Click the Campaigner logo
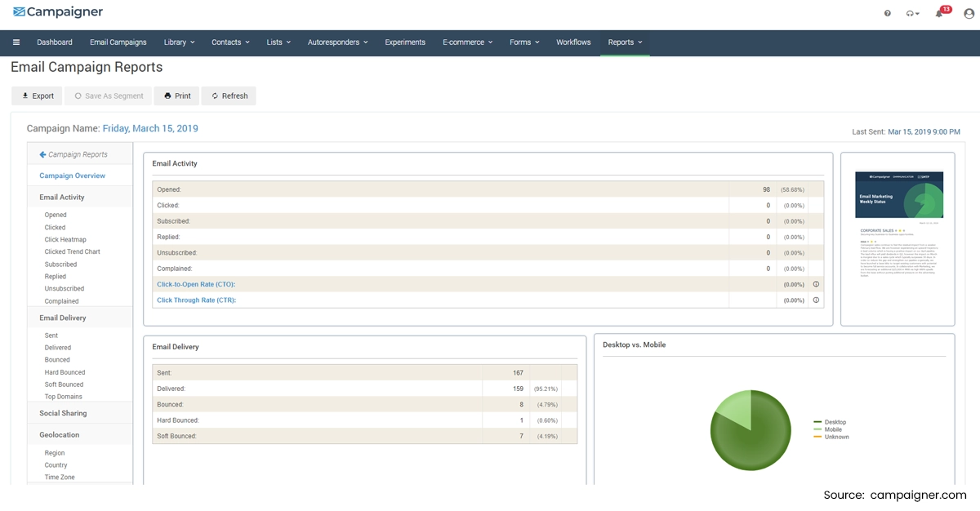The image size is (980, 511). (x=57, y=12)
